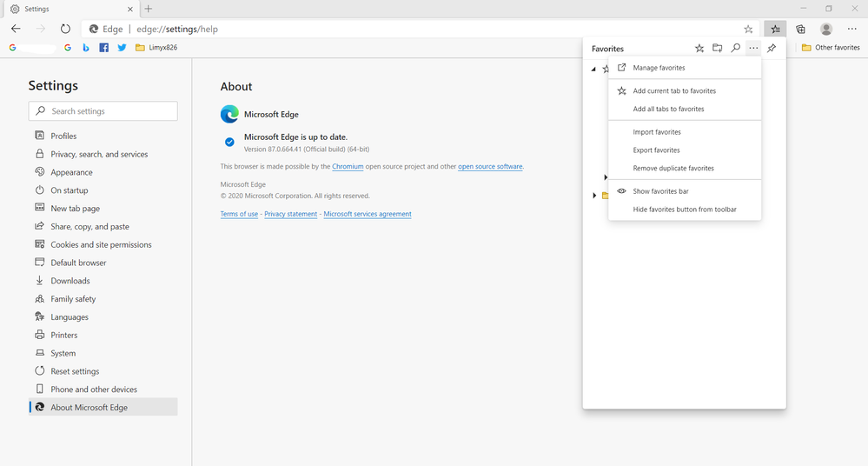This screenshot has height=466, width=868.
Task: Toggle the Favorites toolbar button
Action: 775,30
